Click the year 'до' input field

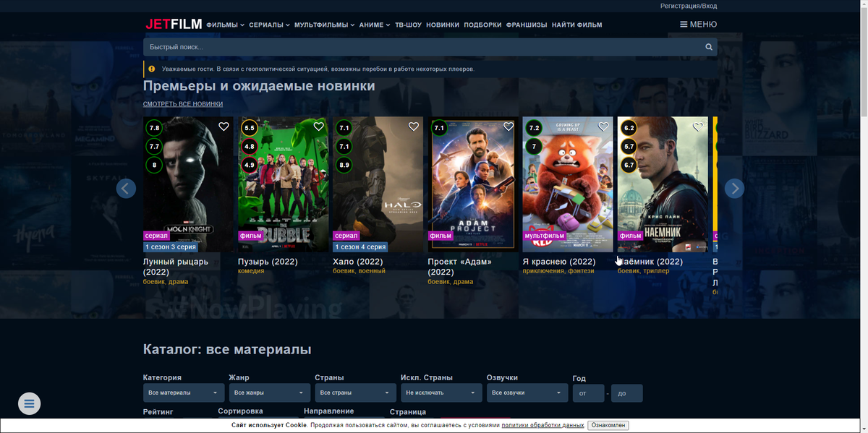[627, 393]
